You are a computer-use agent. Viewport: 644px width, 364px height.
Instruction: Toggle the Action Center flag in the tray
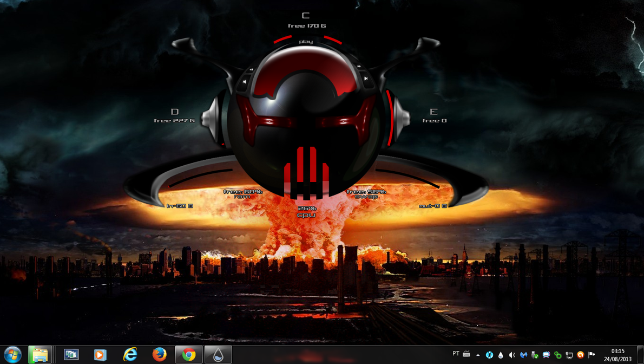click(x=590, y=354)
